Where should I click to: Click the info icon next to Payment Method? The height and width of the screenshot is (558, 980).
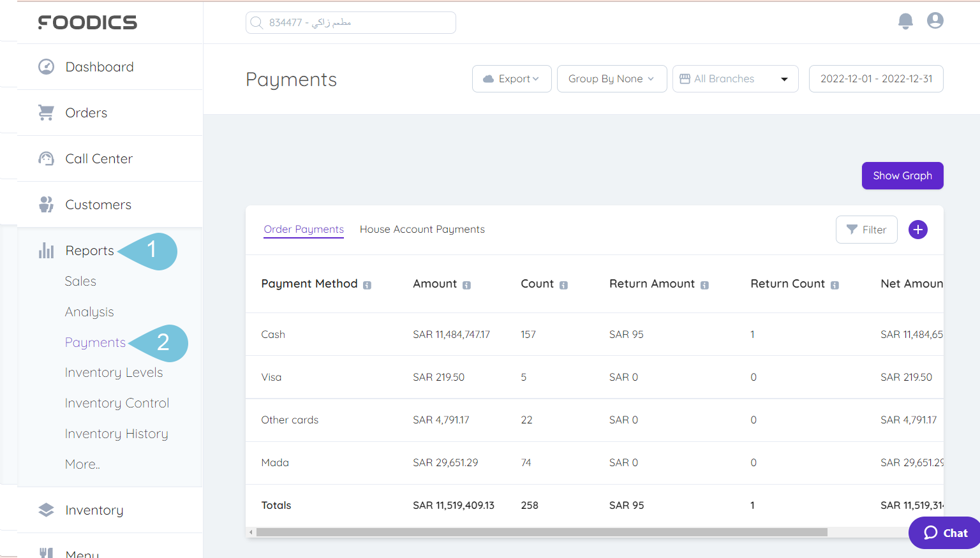pyautogui.click(x=366, y=285)
